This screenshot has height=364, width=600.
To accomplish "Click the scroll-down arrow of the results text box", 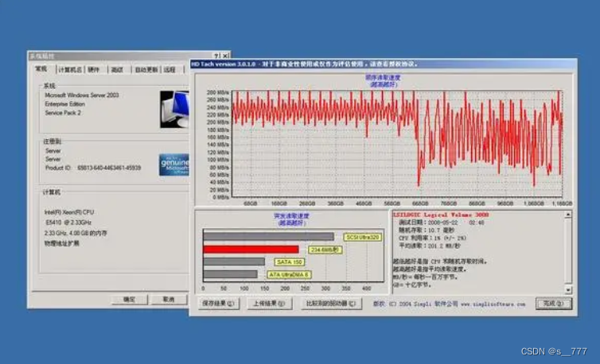I will [x=568, y=289].
